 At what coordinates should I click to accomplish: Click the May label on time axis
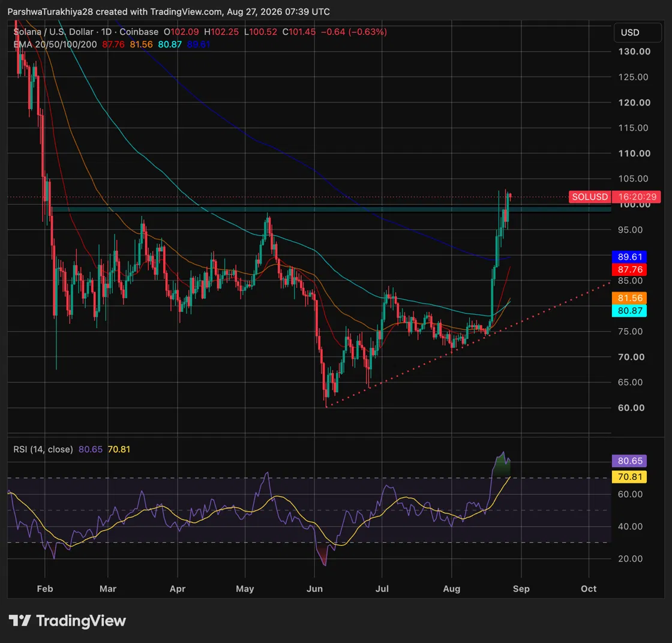pyautogui.click(x=245, y=588)
